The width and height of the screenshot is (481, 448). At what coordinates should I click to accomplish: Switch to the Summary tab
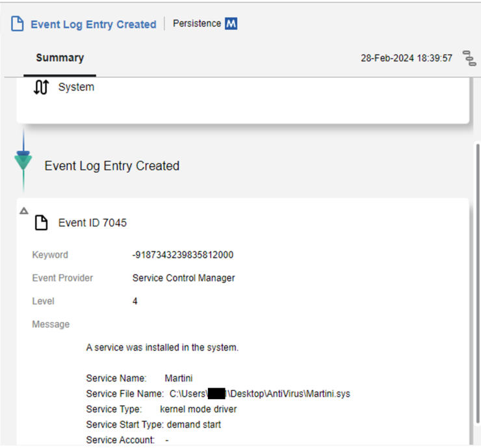tap(60, 58)
